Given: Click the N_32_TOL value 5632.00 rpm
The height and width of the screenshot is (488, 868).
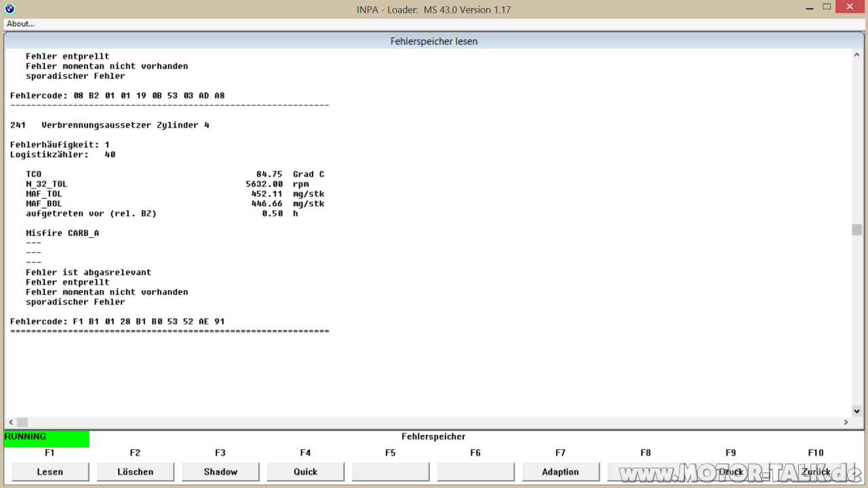Looking at the screenshot, I should pos(277,184).
